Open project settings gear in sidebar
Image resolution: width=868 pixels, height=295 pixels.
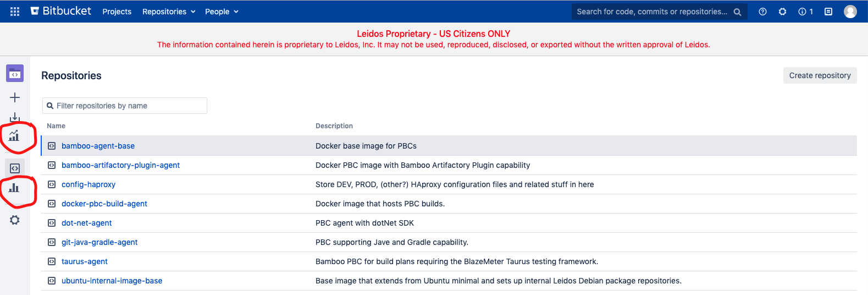coord(15,220)
